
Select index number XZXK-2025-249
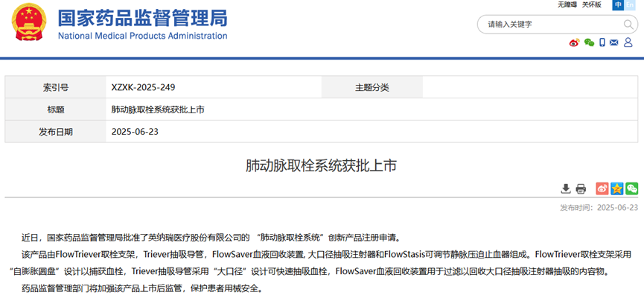tap(144, 87)
